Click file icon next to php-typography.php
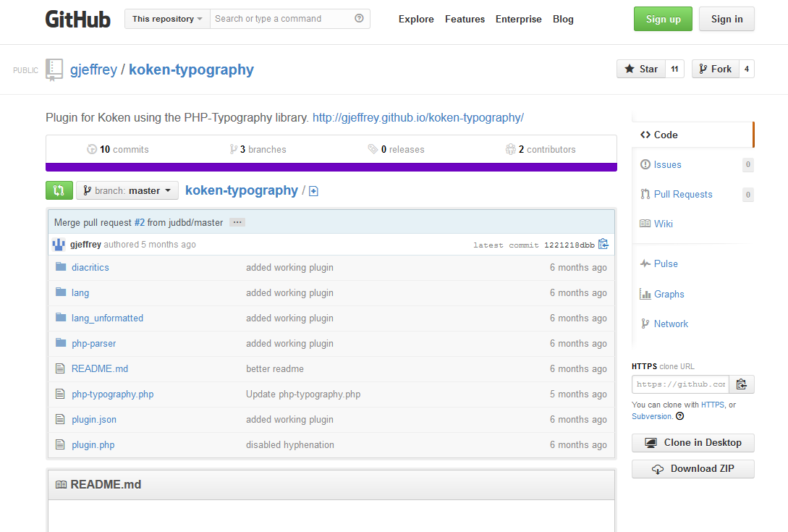This screenshot has width=788, height=532. pyautogui.click(x=60, y=394)
